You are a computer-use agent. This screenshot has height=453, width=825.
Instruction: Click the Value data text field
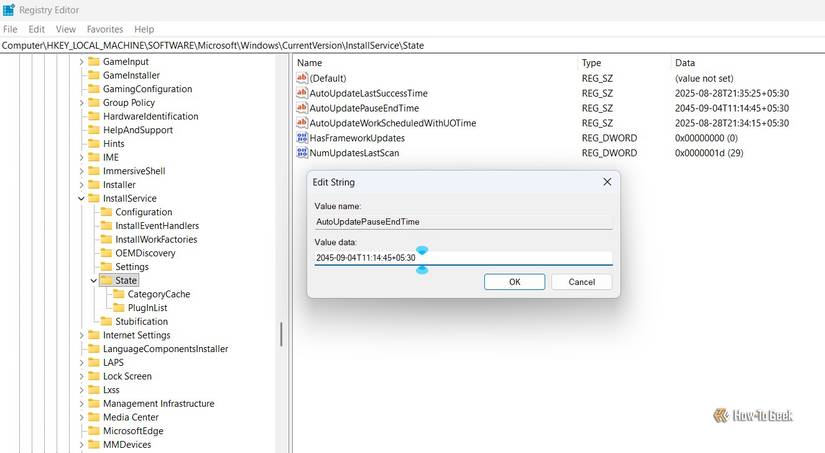(x=464, y=258)
